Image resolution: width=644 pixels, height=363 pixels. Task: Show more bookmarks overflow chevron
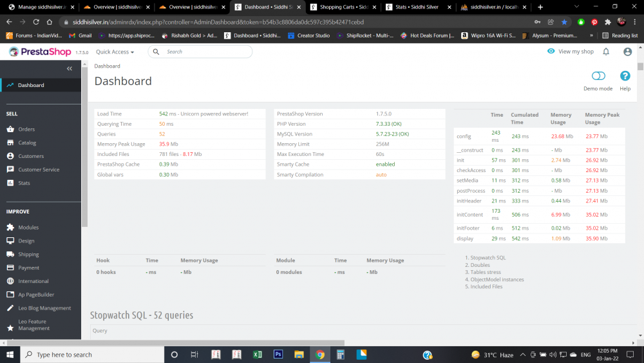coord(591,35)
